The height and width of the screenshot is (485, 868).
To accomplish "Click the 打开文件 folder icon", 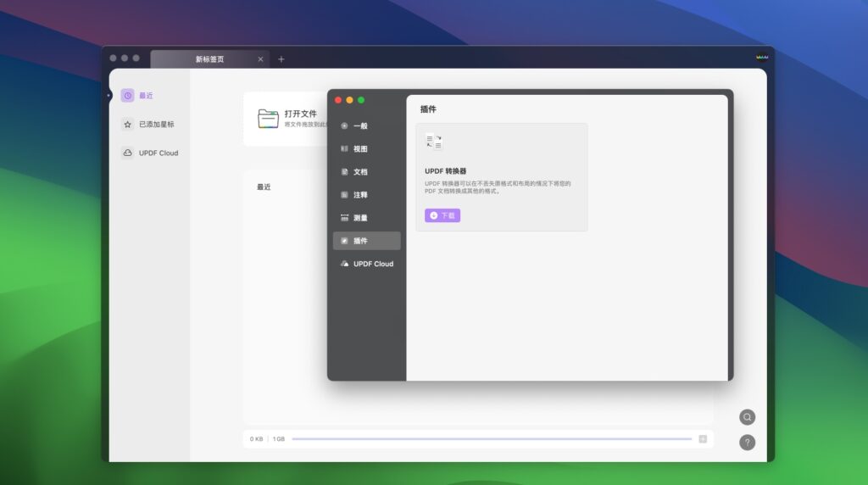I will [x=268, y=119].
